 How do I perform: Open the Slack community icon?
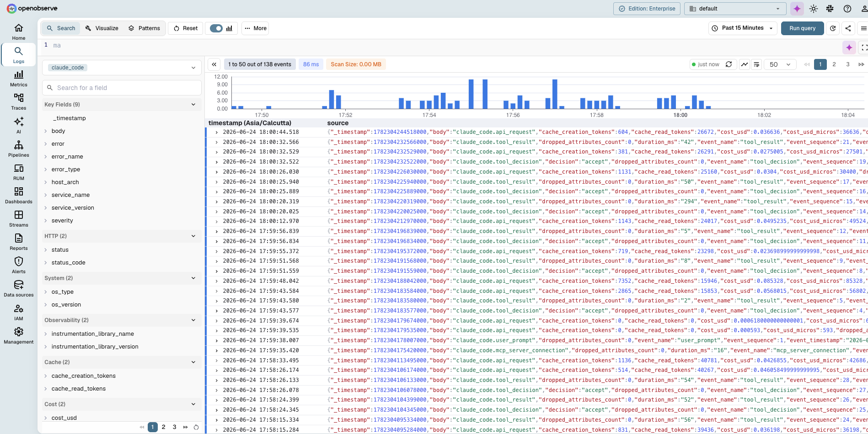pos(830,9)
